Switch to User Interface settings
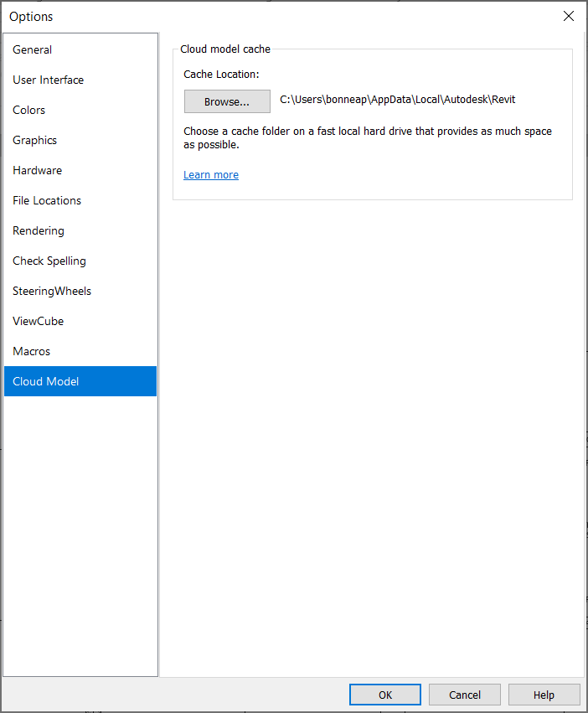 point(49,80)
